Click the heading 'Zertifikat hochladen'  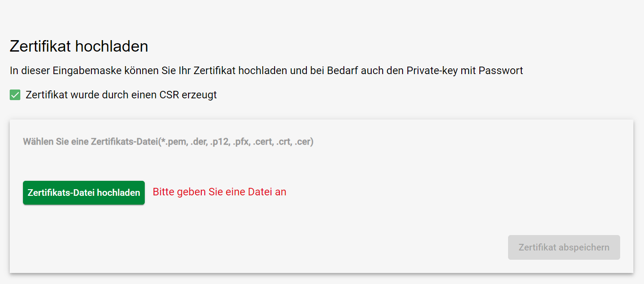tap(79, 46)
